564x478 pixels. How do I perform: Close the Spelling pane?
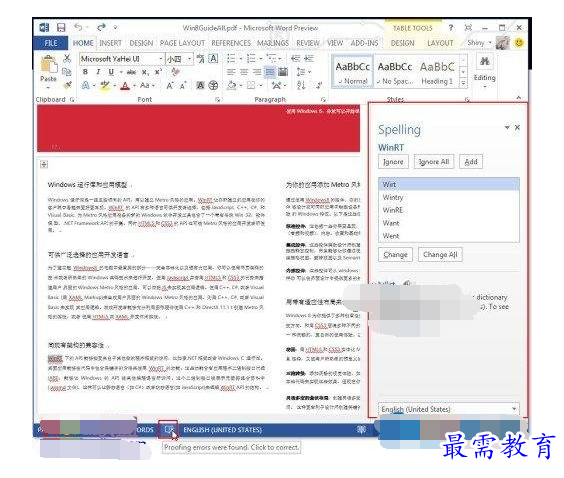point(517,127)
